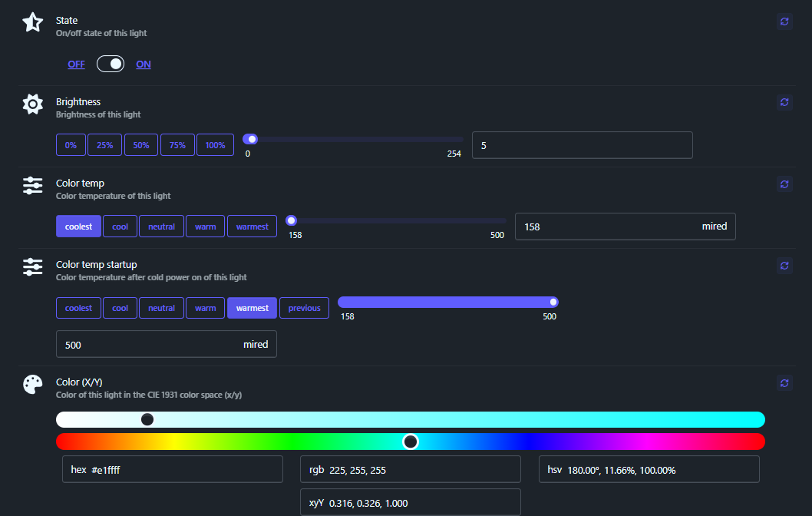Refresh the Brightness value
This screenshot has width=812, height=516.
[784, 102]
